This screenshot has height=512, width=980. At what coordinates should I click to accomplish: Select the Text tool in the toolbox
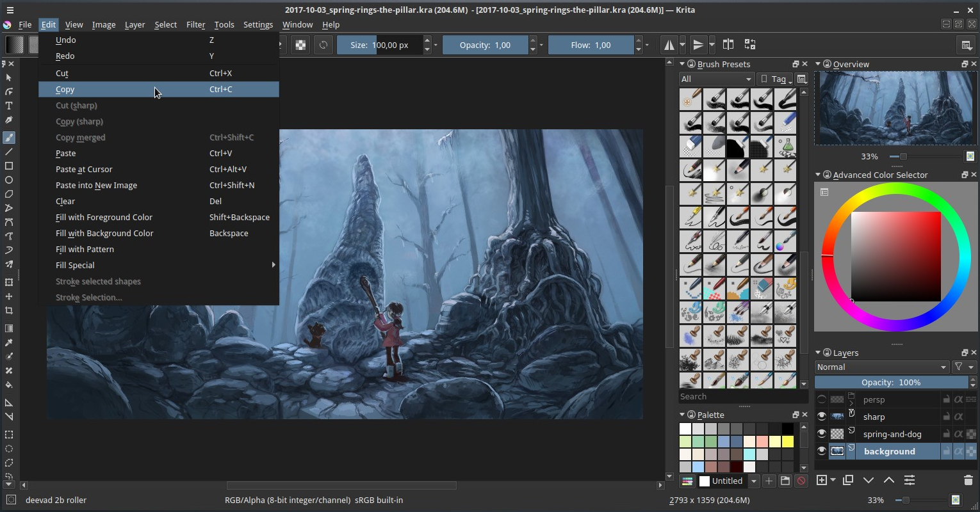pyautogui.click(x=9, y=104)
